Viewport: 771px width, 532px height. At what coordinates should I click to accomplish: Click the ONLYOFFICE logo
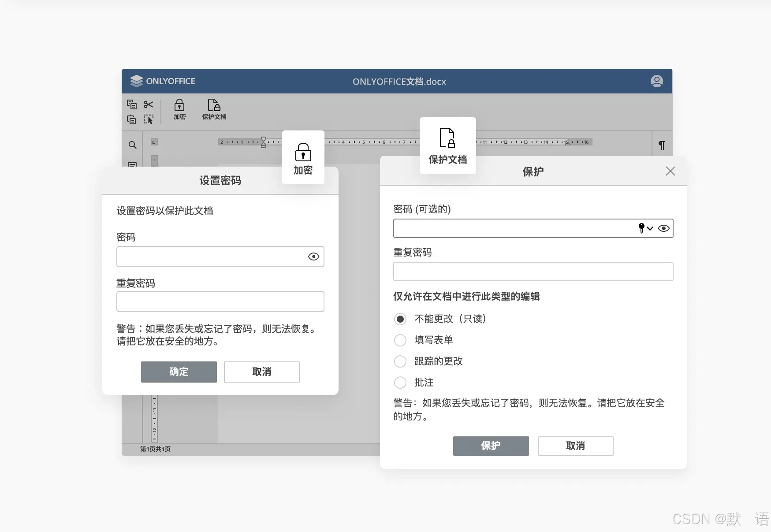tap(163, 81)
